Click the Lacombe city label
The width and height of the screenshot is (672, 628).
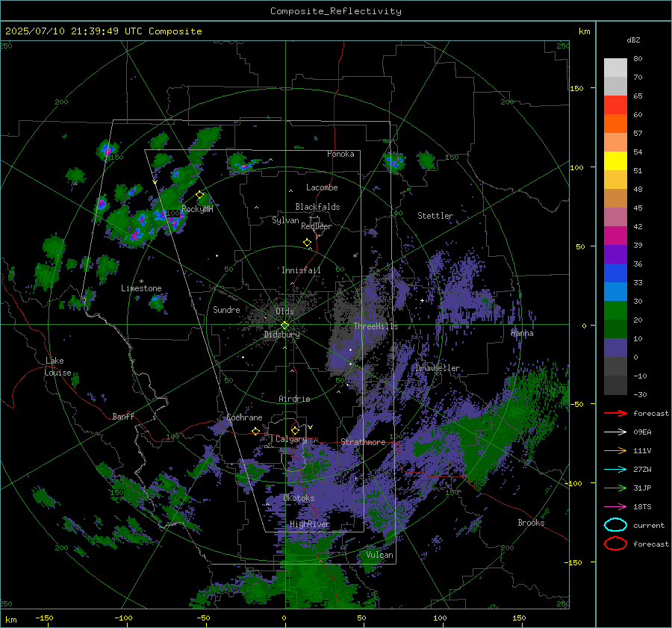322,187
